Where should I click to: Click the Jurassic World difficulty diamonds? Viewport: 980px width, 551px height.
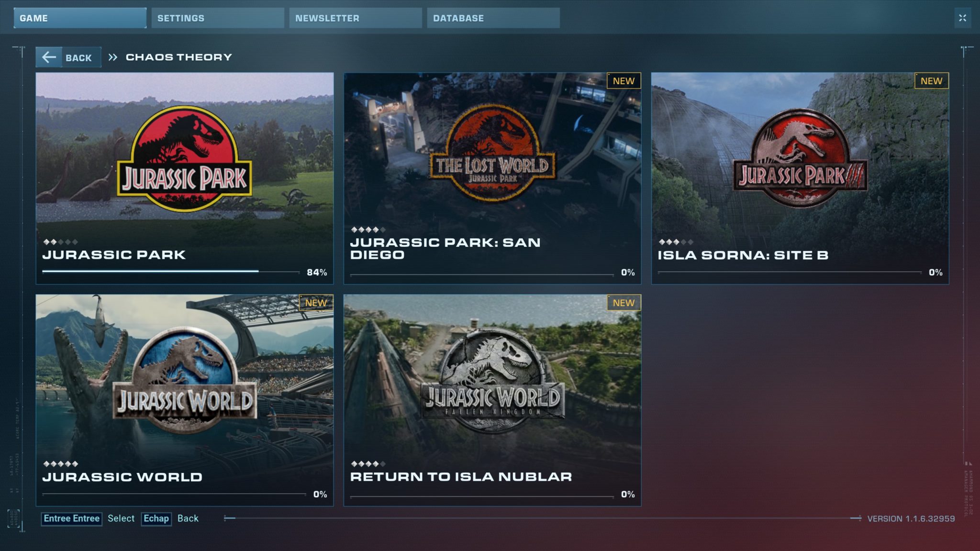click(60, 464)
